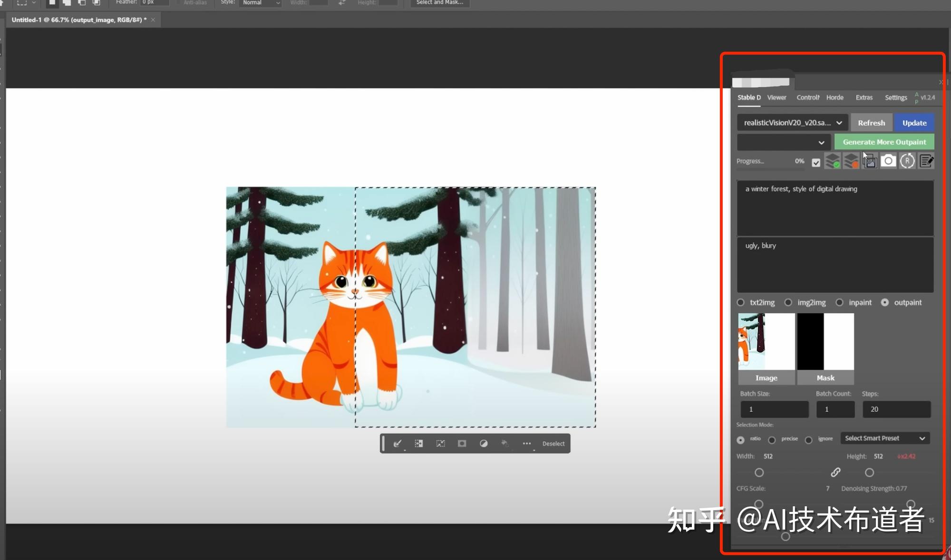Select the inpaint mode radio button
This screenshot has height=560, width=951.
tap(840, 302)
